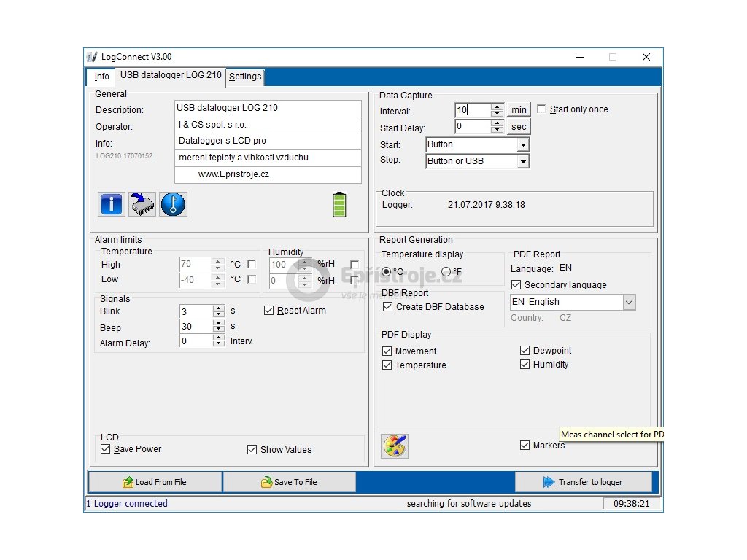Expand the Start mode dropdown

point(522,145)
